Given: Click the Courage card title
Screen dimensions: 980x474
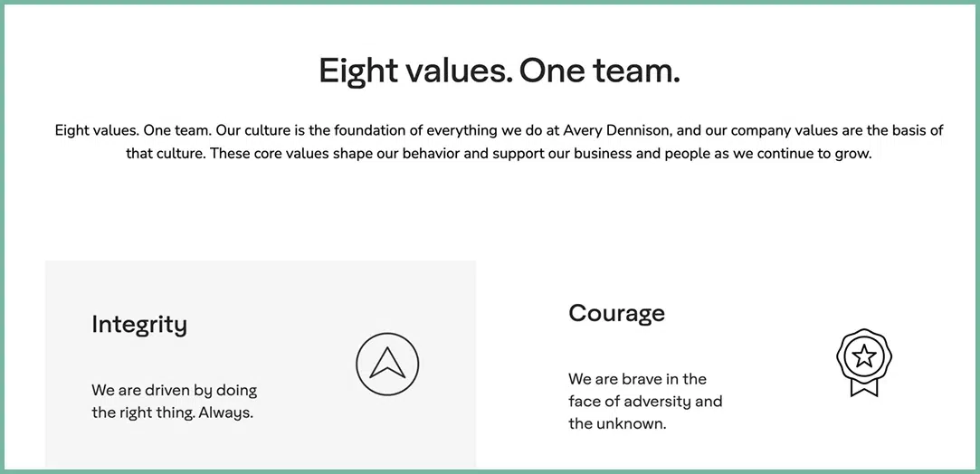Looking at the screenshot, I should (616, 313).
